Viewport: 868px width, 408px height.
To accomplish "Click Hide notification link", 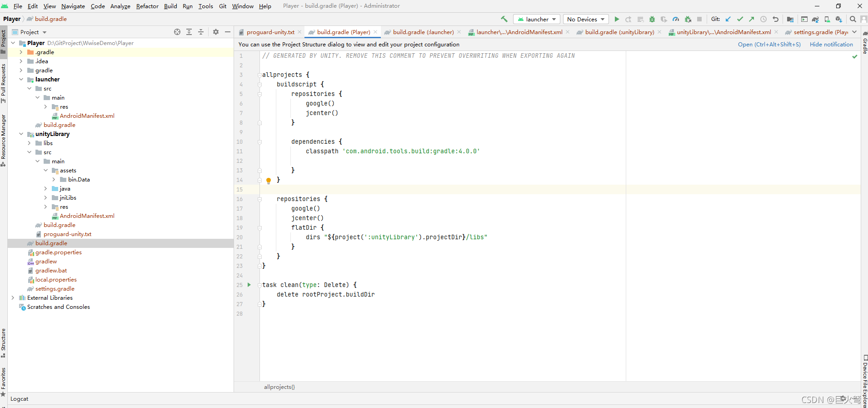I will 831,44.
